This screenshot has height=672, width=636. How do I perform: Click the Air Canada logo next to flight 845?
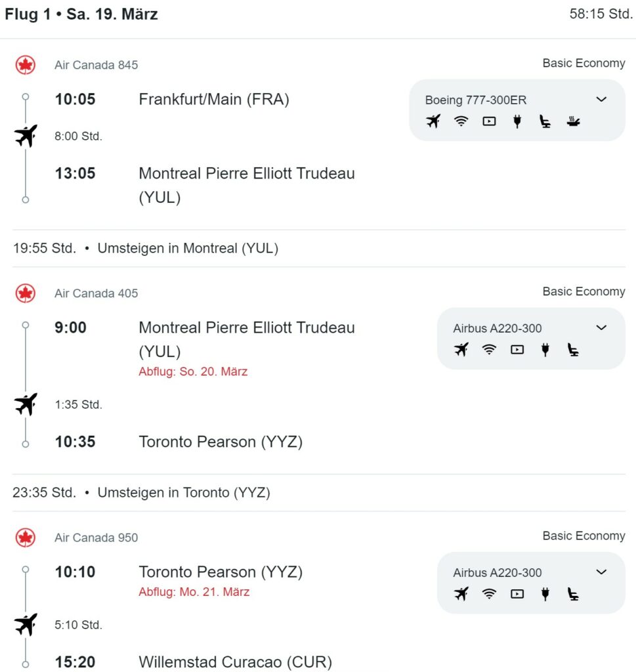[x=26, y=65]
